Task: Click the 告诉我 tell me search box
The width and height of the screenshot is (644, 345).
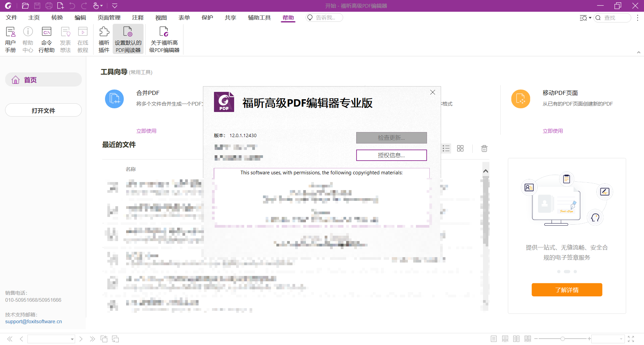Action: (324, 17)
